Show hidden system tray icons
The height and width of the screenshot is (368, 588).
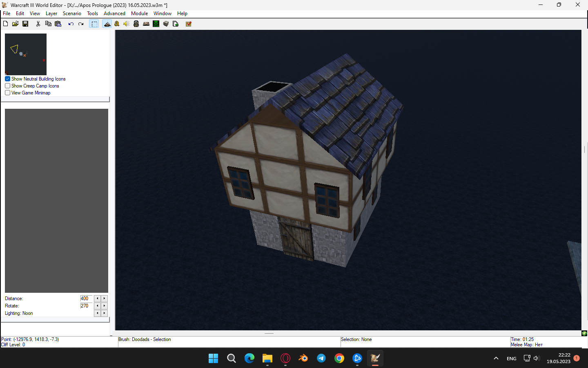coord(496,358)
